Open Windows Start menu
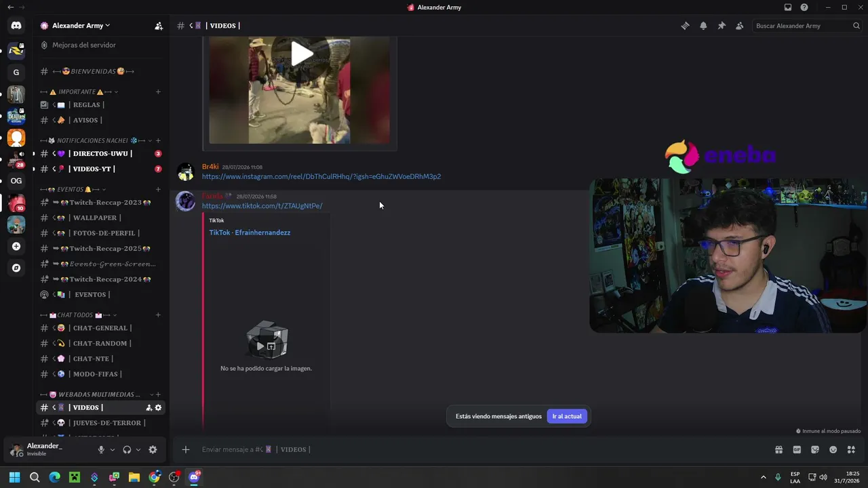Screen dimensions: 868x488 click(x=15, y=477)
